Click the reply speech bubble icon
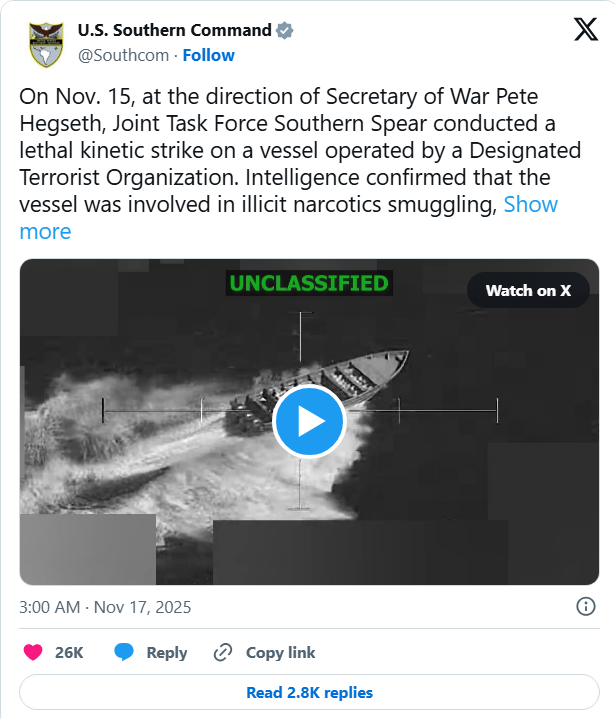The image size is (615, 719). (x=124, y=652)
